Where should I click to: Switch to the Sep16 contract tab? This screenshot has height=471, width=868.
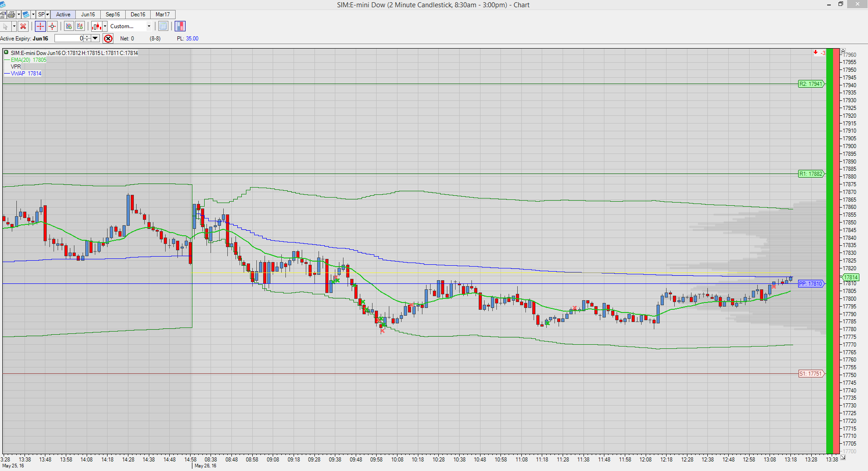pos(113,15)
